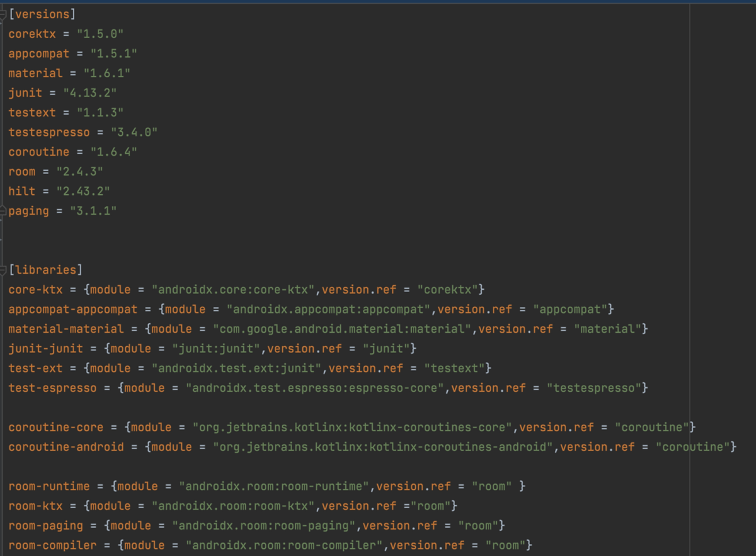Click the room-runtime library key
Viewport: 756px width, 556px height.
(x=49, y=486)
